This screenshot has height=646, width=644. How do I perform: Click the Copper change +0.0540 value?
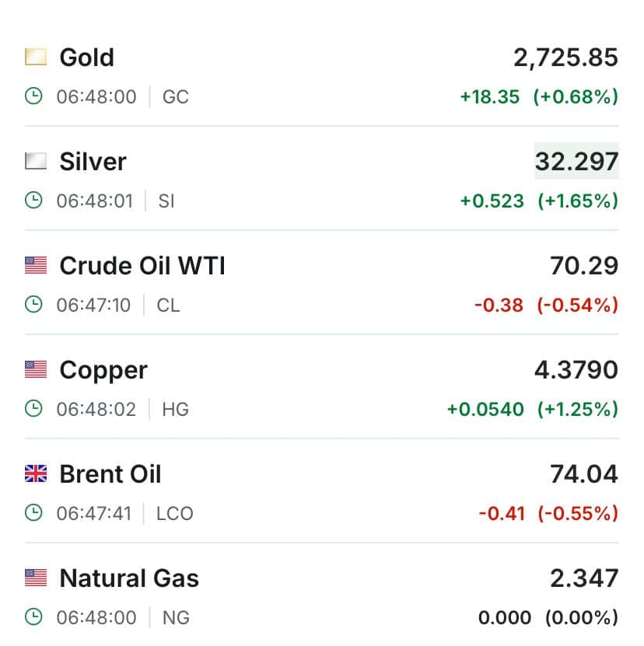click(485, 409)
